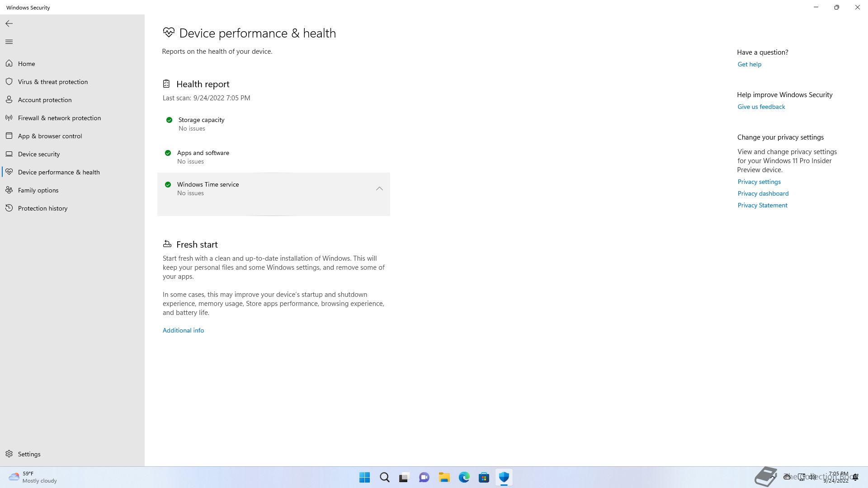868x488 pixels.
Task: Open the Give us feedback link
Action: coord(761,107)
